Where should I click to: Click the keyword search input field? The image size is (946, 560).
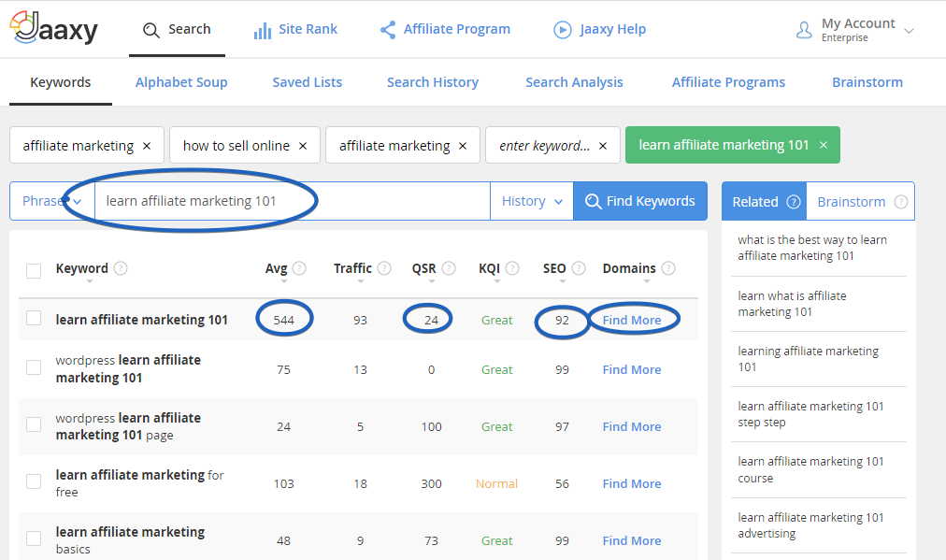(293, 201)
